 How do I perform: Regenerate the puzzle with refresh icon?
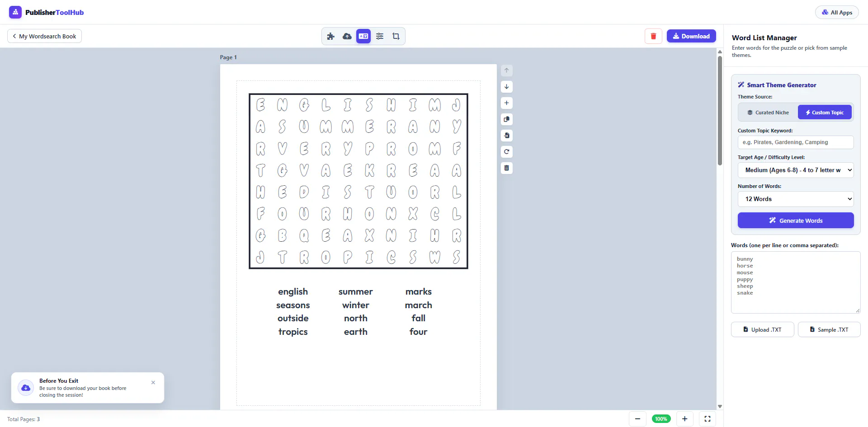pyautogui.click(x=507, y=152)
